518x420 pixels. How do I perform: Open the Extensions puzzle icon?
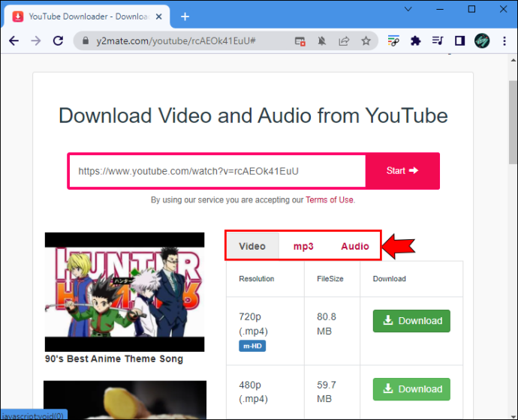(415, 41)
